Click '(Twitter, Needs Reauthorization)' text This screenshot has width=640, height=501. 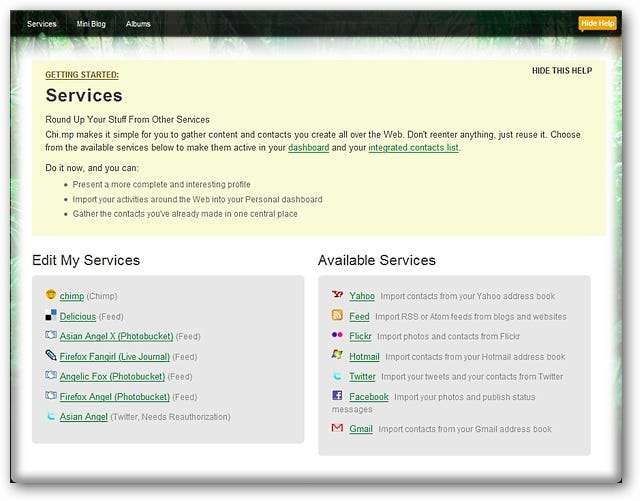[171, 417]
